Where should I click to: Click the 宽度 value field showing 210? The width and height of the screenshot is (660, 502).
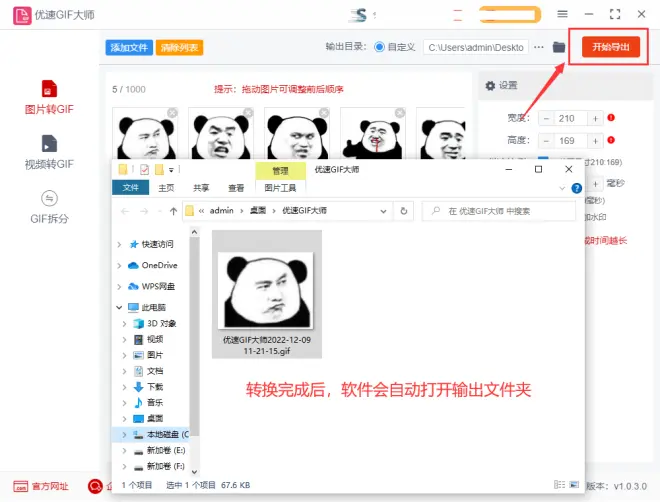pyautogui.click(x=570, y=119)
